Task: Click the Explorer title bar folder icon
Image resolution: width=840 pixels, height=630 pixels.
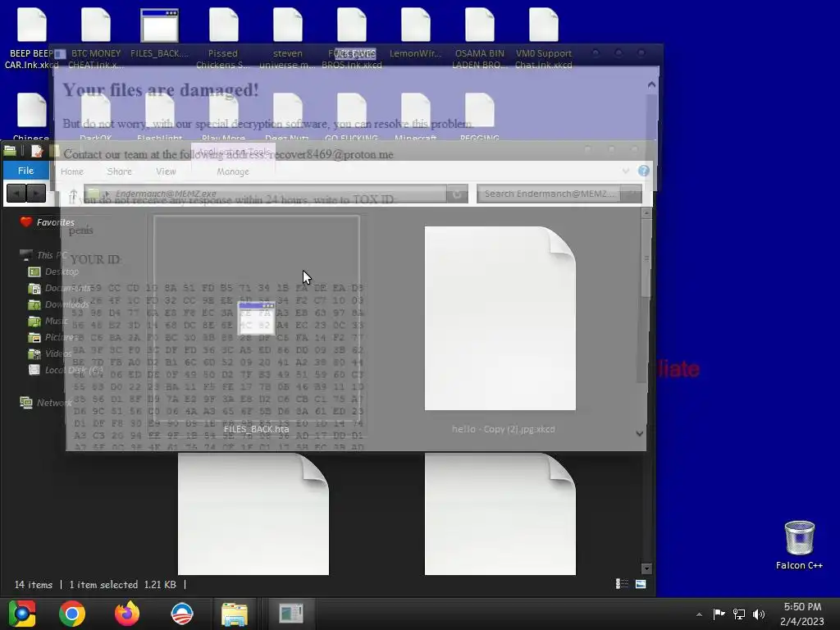Action: (10, 151)
